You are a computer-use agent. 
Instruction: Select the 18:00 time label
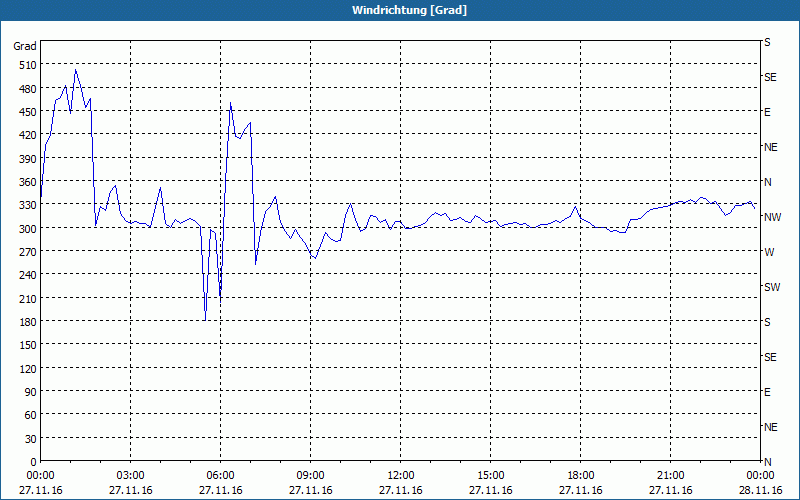[x=581, y=476]
